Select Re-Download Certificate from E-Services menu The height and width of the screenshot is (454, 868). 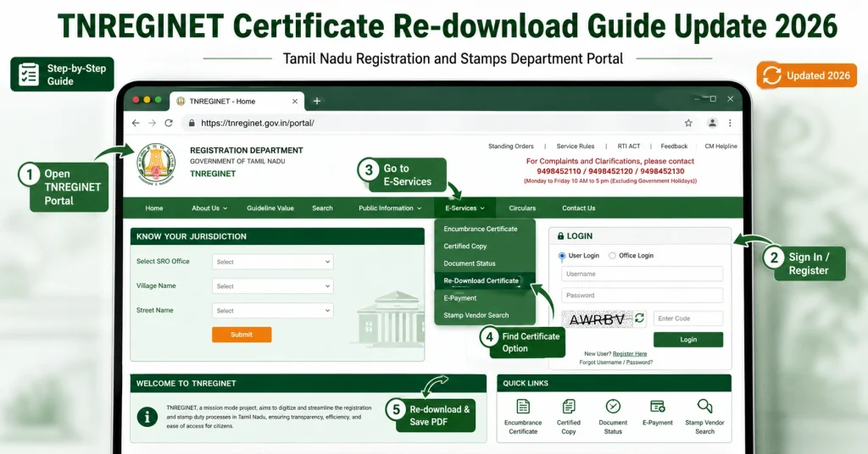[x=485, y=280]
